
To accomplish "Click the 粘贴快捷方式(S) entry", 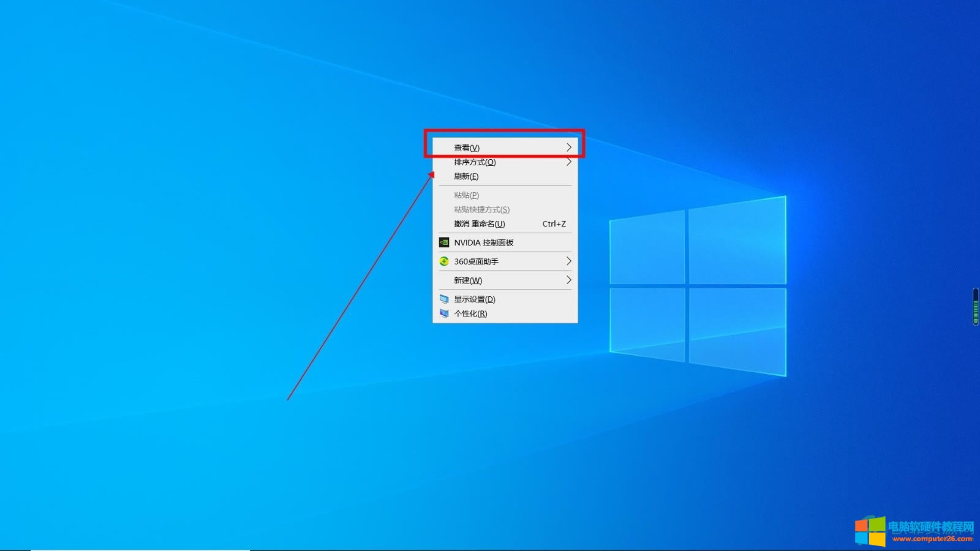I will click(481, 209).
